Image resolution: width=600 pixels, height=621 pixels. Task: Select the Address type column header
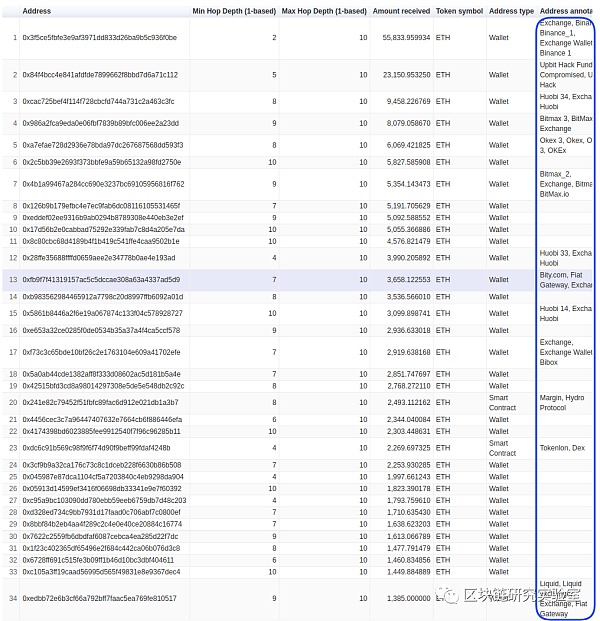(x=511, y=11)
